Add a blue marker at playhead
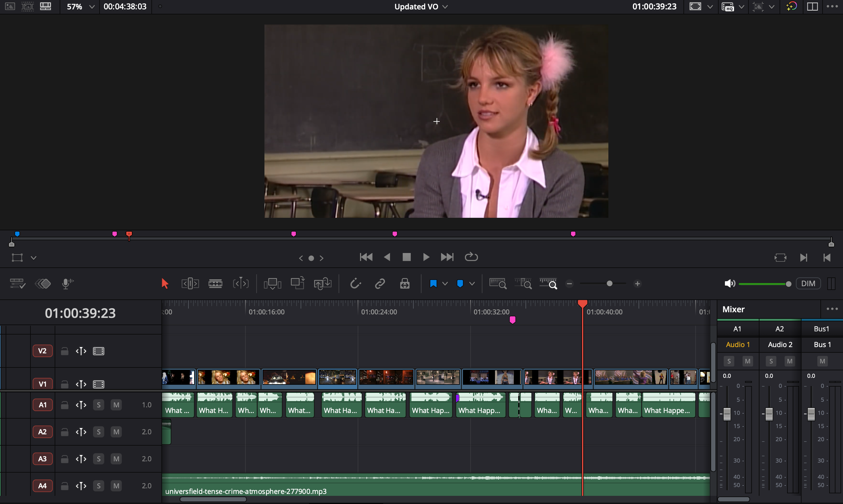The height and width of the screenshot is (504, 843). pyautogui.click(x=460, y=284)
